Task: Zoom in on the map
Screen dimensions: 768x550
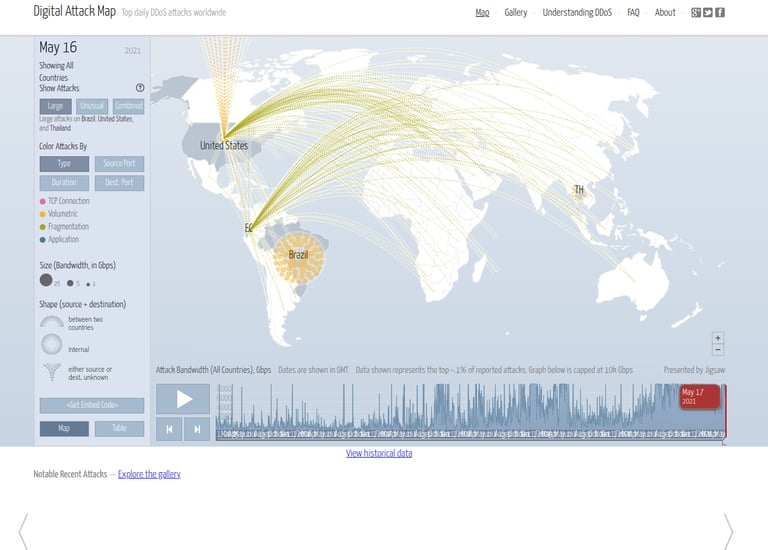Action: (x=718, y=338)
